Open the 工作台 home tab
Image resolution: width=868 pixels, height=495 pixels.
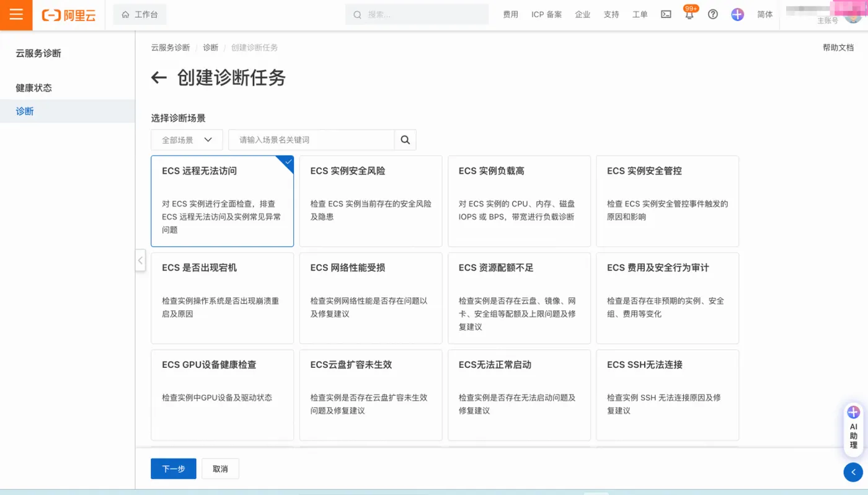tap(140, 14)
